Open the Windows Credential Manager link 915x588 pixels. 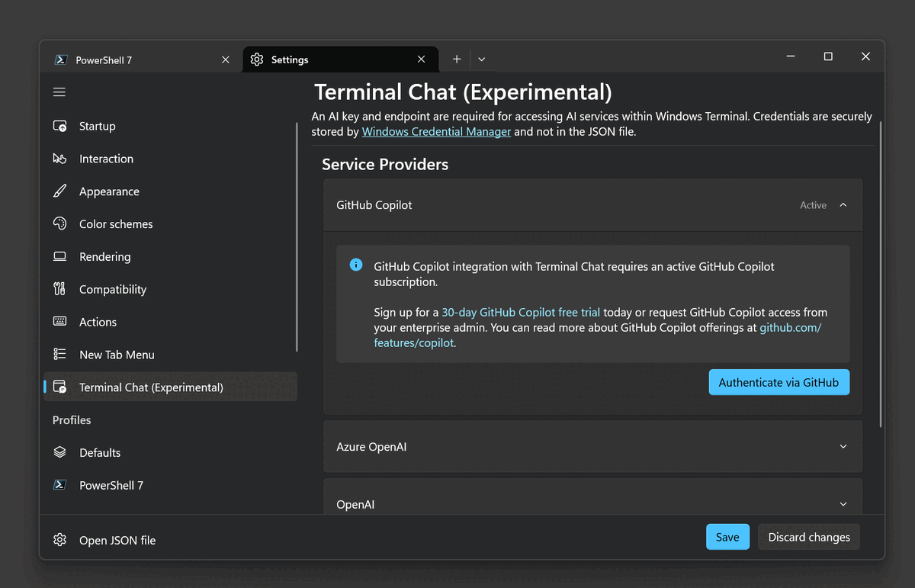(x=436, y=132)
